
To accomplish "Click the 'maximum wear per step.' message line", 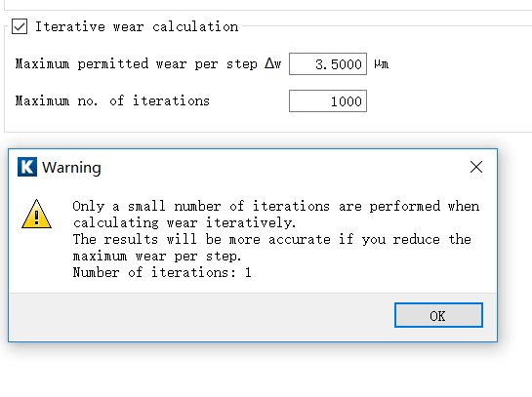I will coord(157,256).
